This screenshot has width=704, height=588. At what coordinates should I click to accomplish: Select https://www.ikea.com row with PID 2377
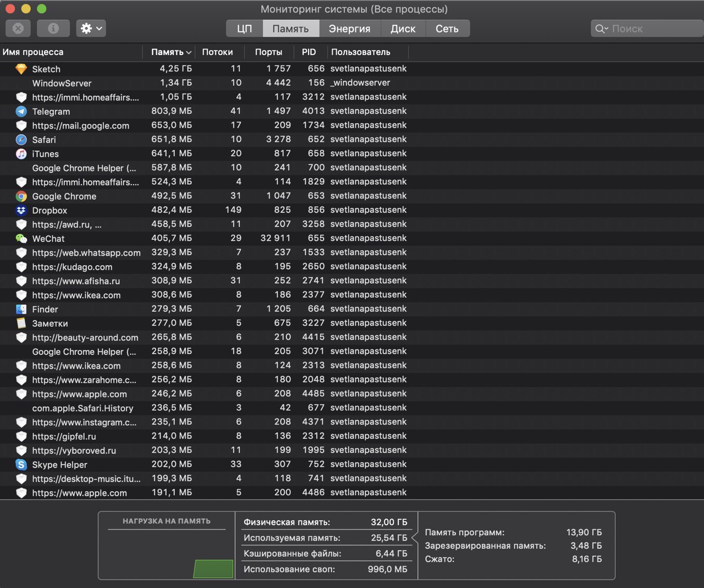tap(352, 295)
